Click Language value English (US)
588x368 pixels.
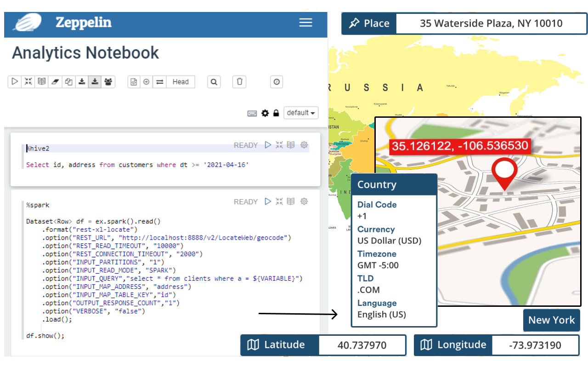click(x=382, y=315)
